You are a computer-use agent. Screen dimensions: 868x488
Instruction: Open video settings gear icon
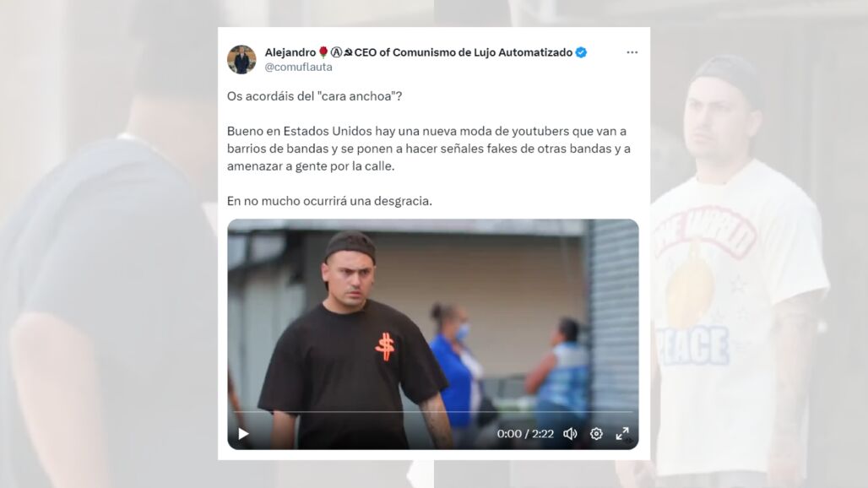coord(596,434)
